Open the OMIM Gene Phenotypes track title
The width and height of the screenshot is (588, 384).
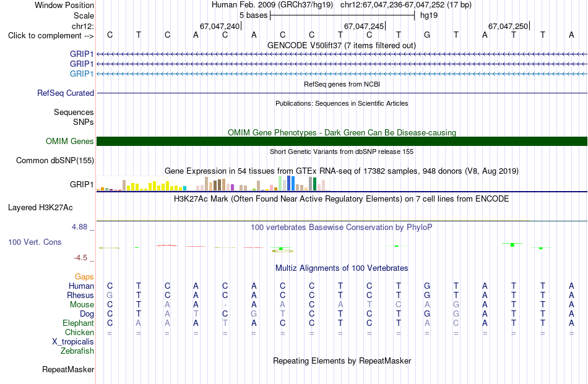coord(342,132)
